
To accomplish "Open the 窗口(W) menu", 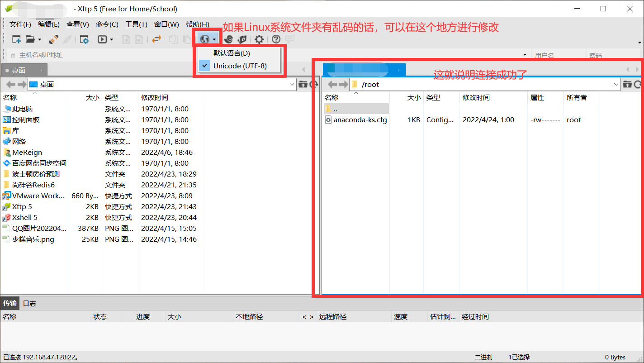I will [x=166, y=24].
